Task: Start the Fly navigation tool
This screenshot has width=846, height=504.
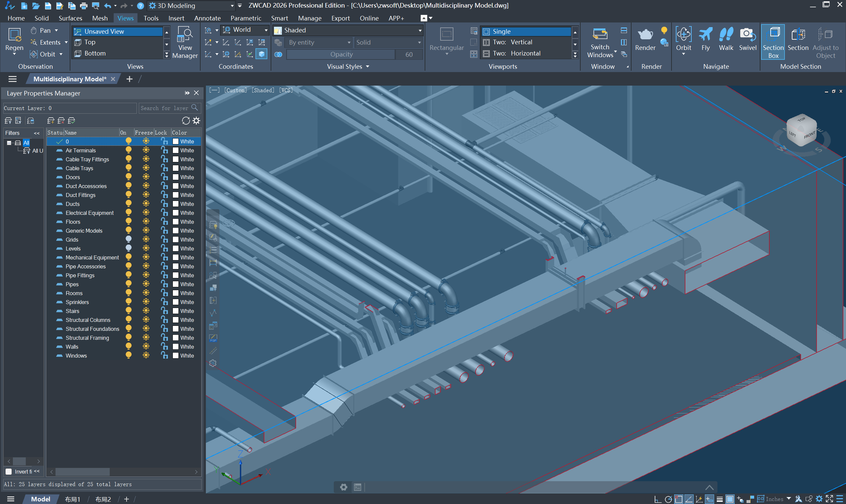Action: tap(706, 39)
